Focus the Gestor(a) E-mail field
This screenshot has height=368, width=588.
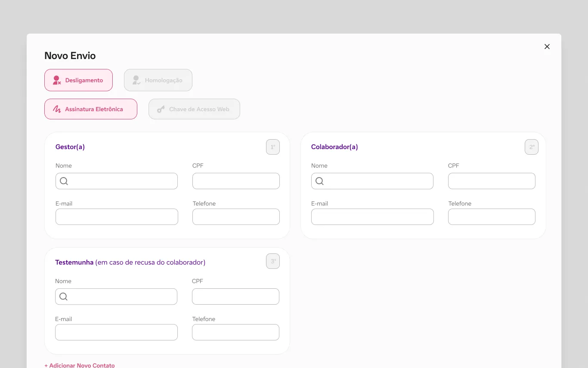(x=117, y=217)
